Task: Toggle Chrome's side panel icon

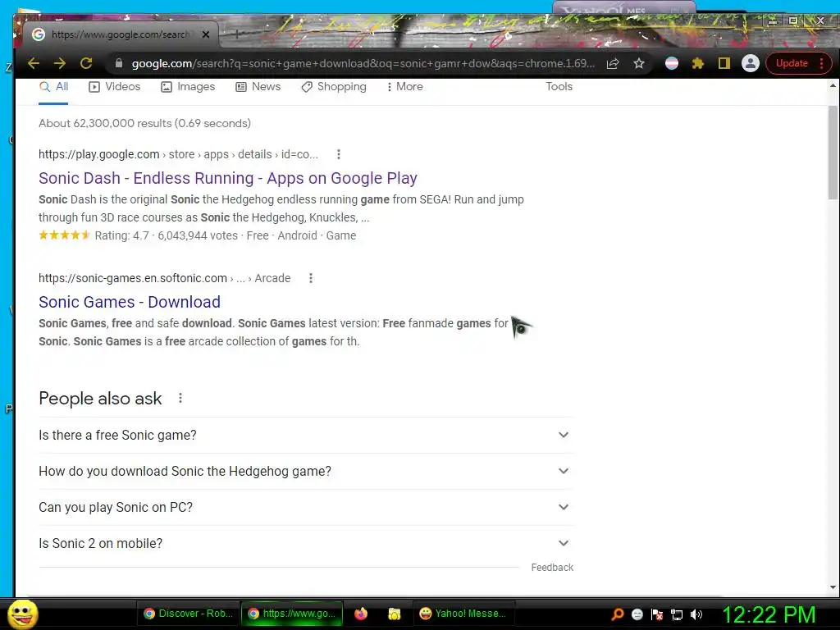Action: 724,63
